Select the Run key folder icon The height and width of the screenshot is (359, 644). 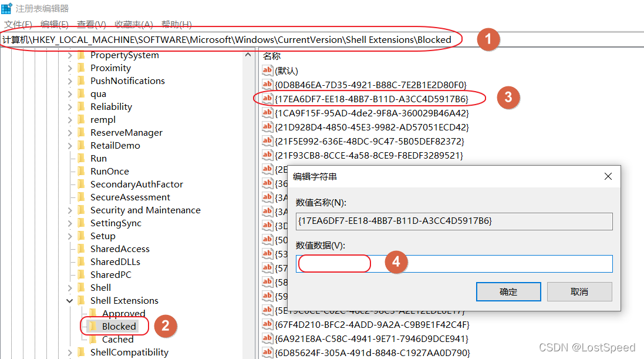point(82,158)
